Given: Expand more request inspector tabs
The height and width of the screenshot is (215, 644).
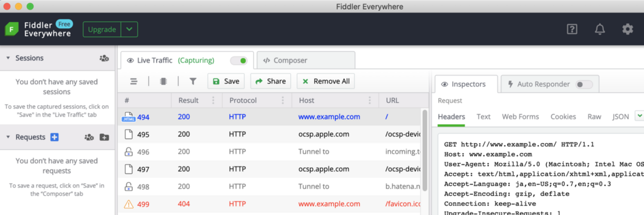Looking at the screenshot, I should (639, 116).
